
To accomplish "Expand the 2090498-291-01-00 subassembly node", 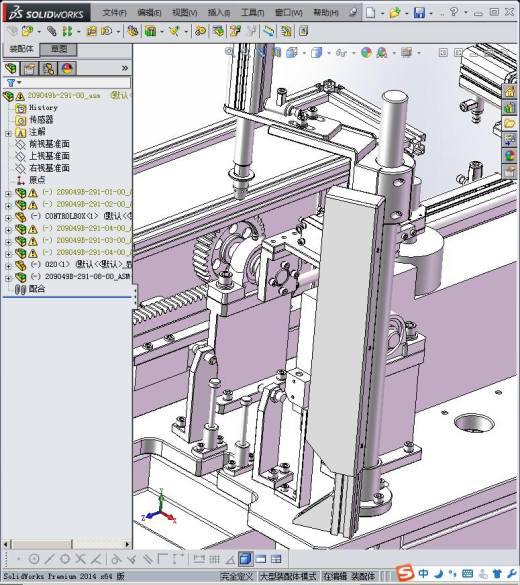I will tap(8, 194).
